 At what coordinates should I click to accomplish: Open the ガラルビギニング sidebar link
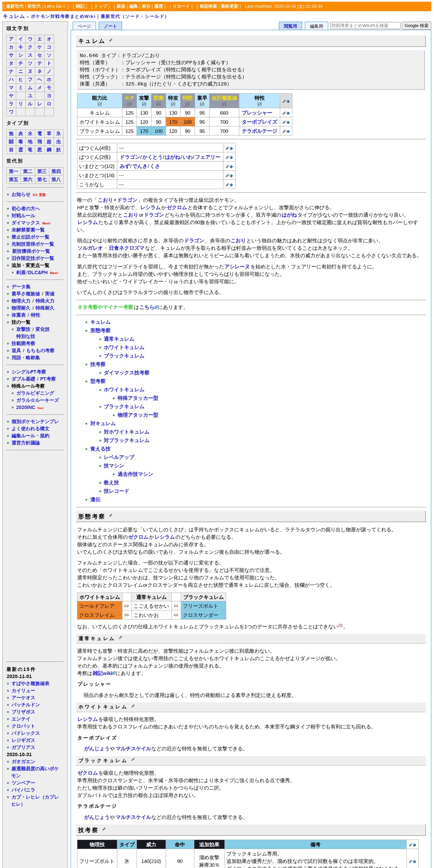point(35,393)
